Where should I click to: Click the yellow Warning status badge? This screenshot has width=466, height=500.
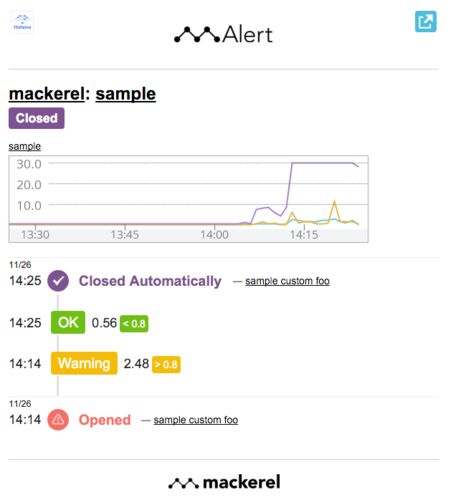pos(84,363)
